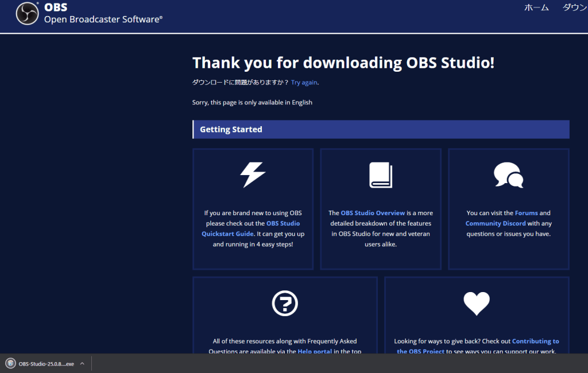The height and width of the screenshot is (373, 588).
Task: Open the OBS Studio Overview link
Action: coord(373,213)
